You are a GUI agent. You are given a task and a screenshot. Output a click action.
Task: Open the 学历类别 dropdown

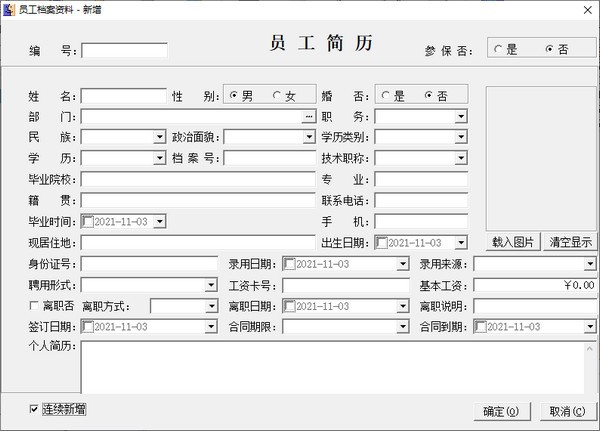(460, 138)
